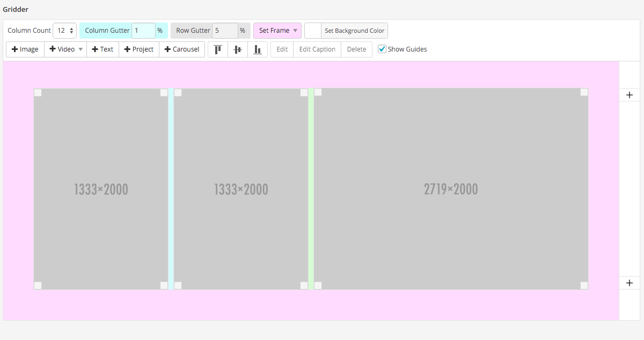This screenshot has height=340, width=644.
Task: Click inside the Column Gutter input field
Action: pos(143,31)
